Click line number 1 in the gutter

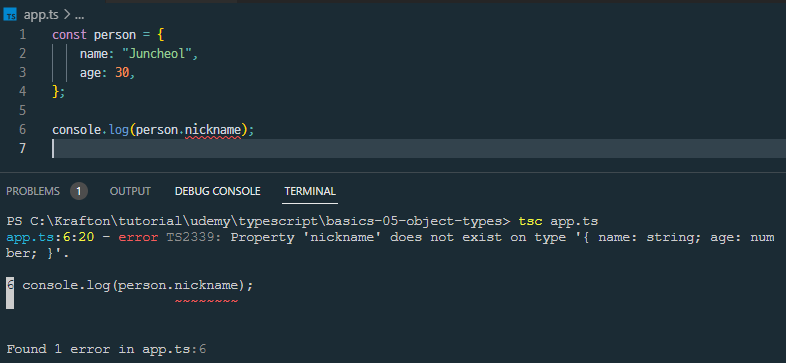tap(23, 35)
